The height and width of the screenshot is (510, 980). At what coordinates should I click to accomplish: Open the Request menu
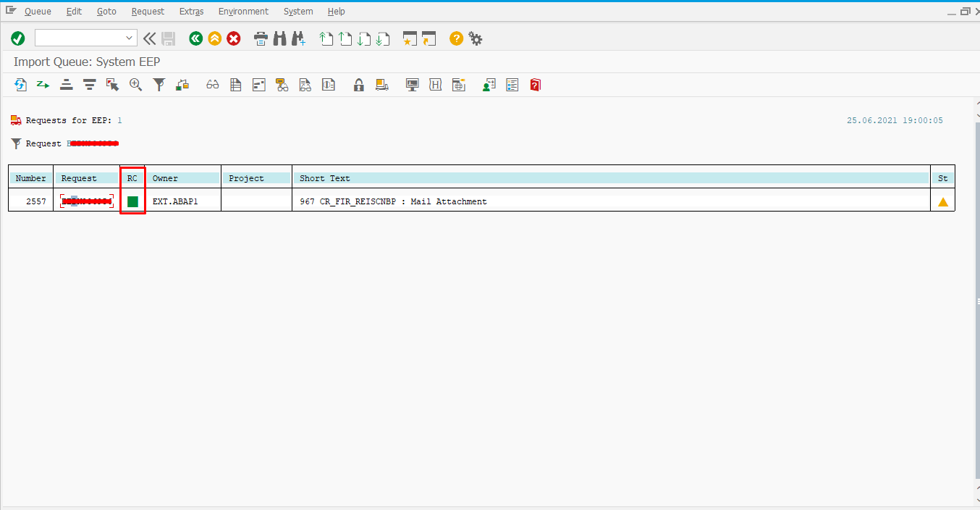click(148, 12)
